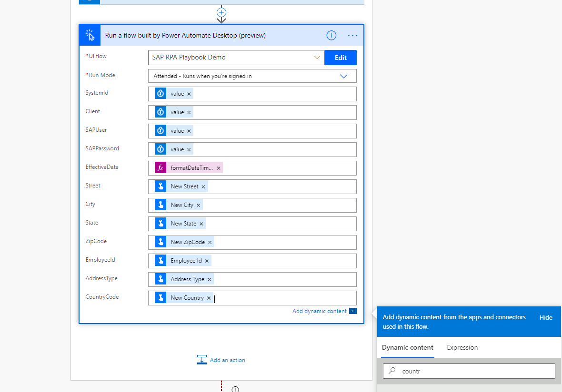Viewport: 562px width, 392px height.
Task: Click the value token icon in SystemId
Action: 160,93
